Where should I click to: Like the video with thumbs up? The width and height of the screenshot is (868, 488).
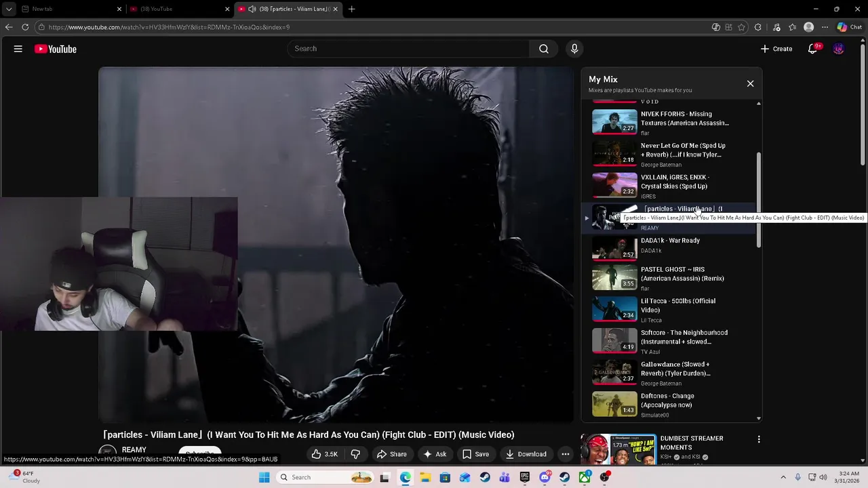(x=324, y=454)
